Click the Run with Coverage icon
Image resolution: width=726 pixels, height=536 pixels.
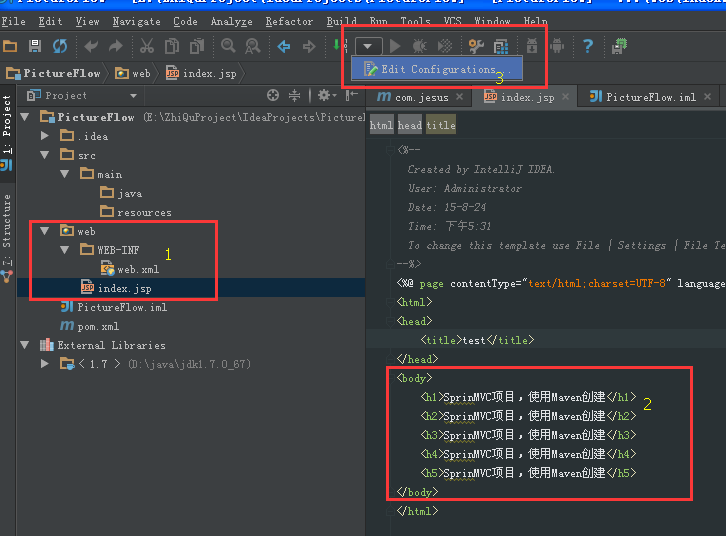[x=444, y=46]
